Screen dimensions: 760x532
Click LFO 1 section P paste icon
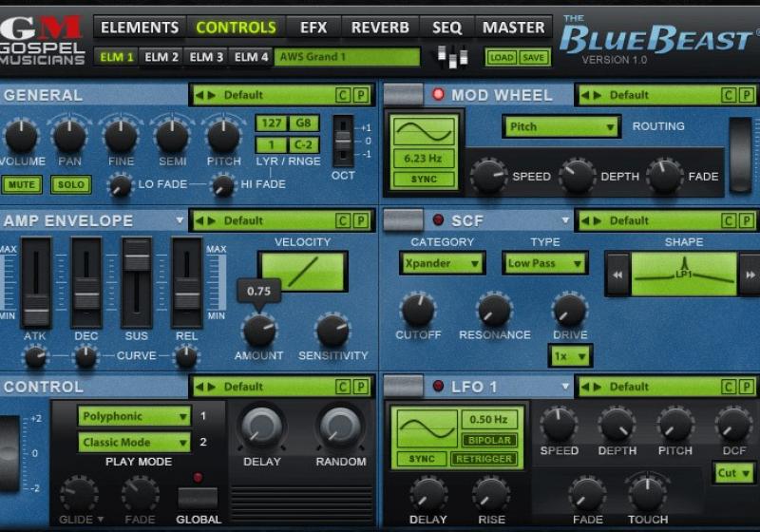[747, 387]
